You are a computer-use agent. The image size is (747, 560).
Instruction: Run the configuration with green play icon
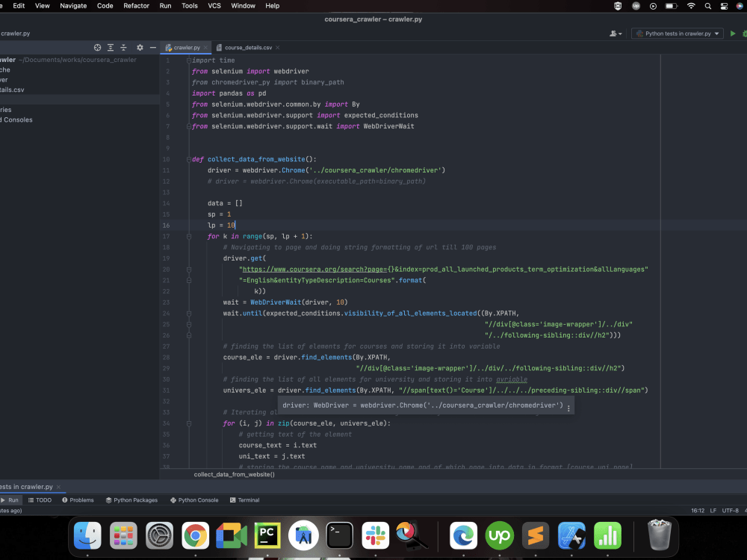click(733, 34)
